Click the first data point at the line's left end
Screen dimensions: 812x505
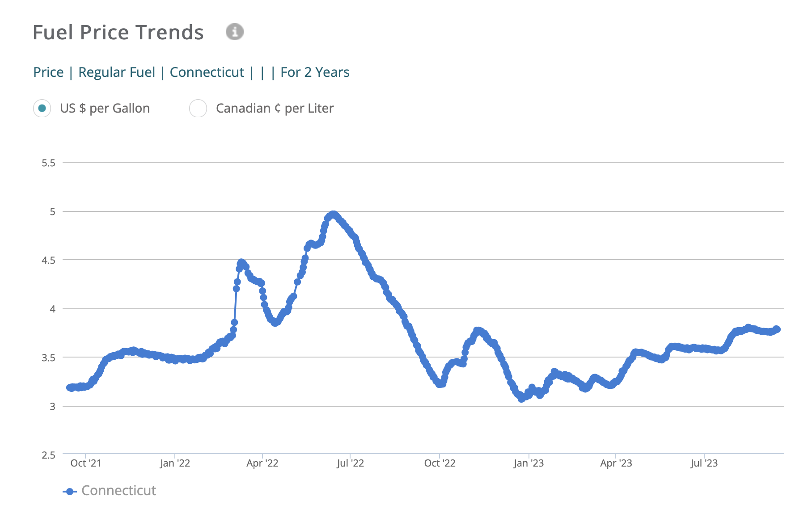pyautogui.click(x=70, y=387)
